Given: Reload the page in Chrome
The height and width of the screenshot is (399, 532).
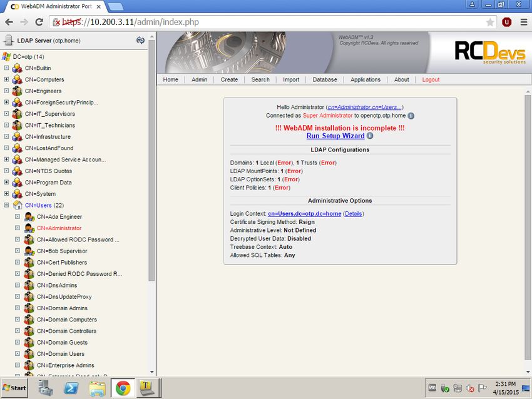Looking at the screenshot, I should click(39, 22).
